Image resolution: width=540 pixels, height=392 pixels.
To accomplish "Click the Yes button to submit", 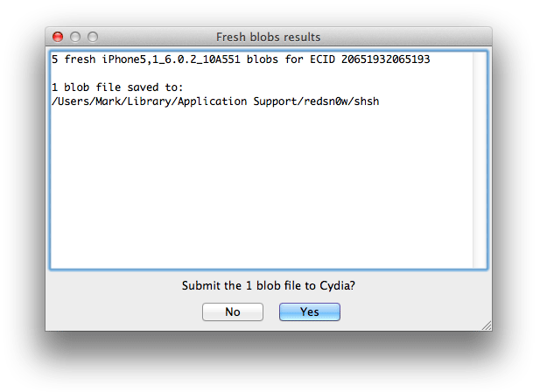I will pyautogui.click(x=309, y=311).
